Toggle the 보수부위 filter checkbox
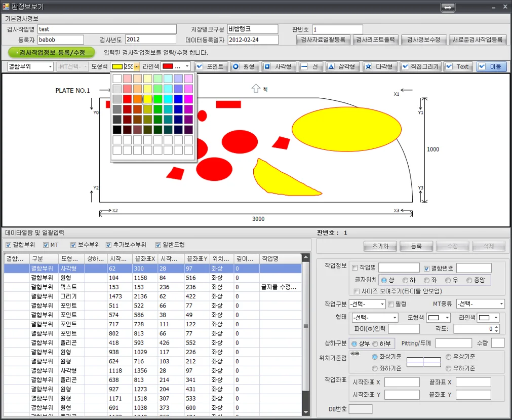This screenshot has height=420, width=512. 73,245
